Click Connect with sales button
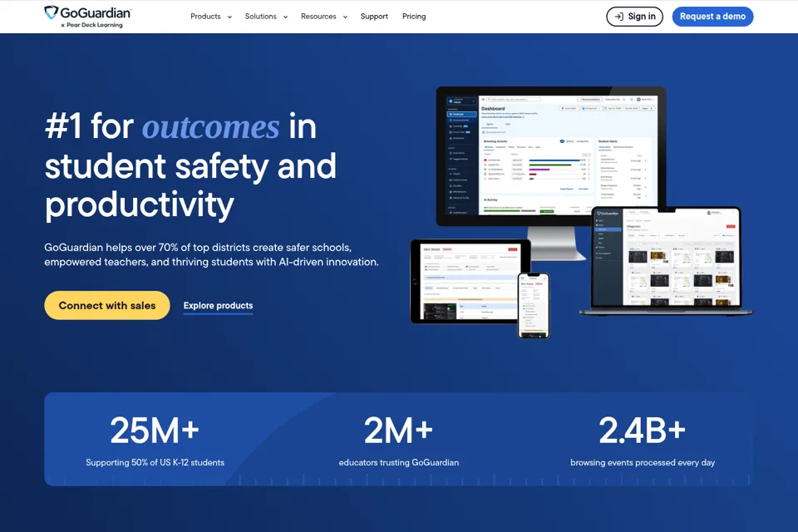 tap(107, 305)
